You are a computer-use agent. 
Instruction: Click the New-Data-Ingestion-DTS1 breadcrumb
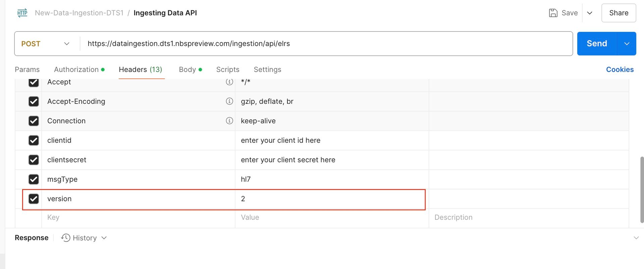coord(79,13)
